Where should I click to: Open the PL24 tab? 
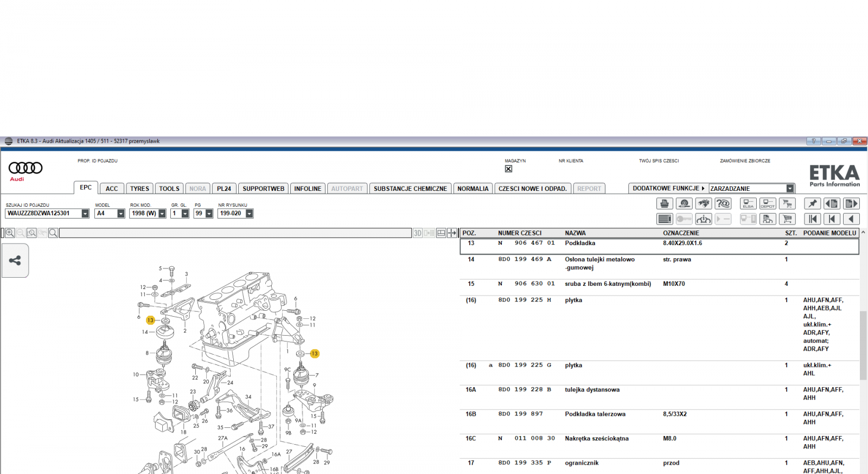(224, 189)
